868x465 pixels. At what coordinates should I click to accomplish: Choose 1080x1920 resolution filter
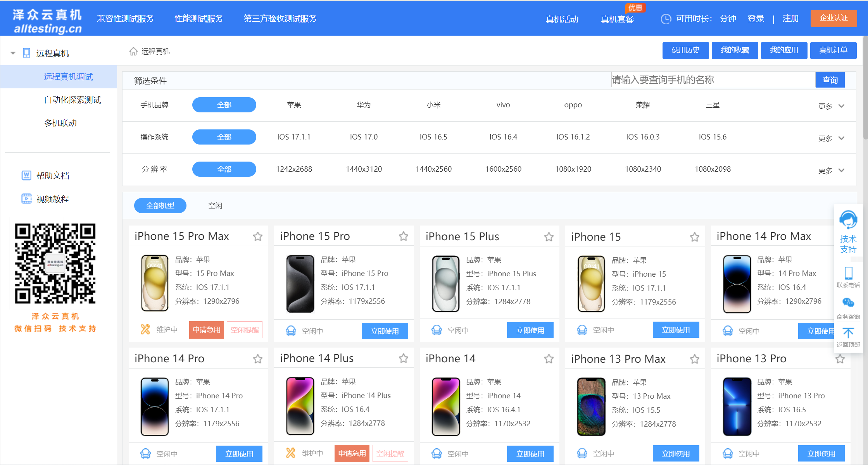[x=573, y=169]
